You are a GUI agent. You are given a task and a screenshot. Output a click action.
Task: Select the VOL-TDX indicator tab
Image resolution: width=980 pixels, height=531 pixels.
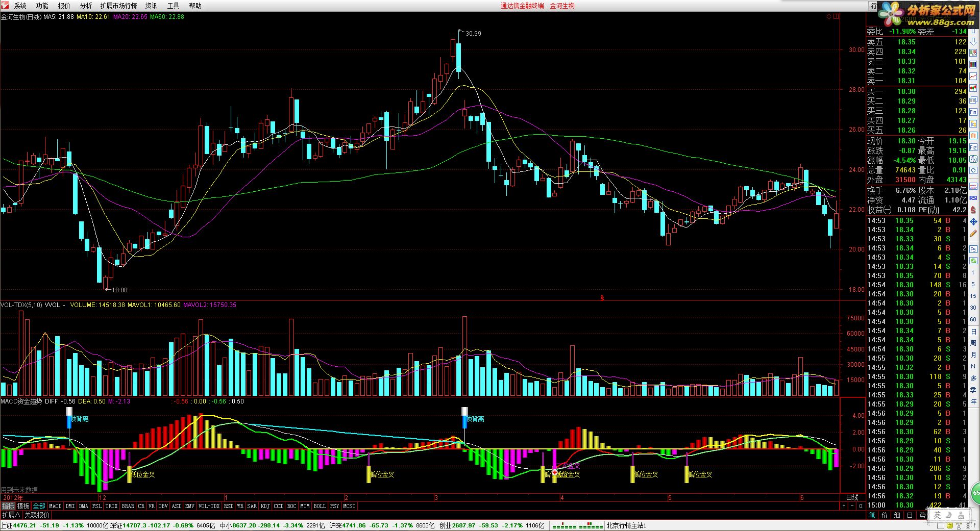click(209, 506)
